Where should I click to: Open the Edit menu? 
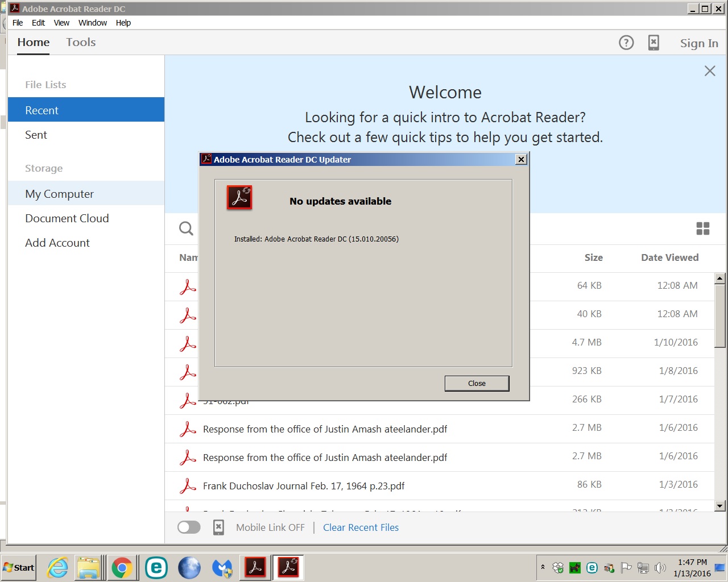pyautogui.click(x=38, y=23)
